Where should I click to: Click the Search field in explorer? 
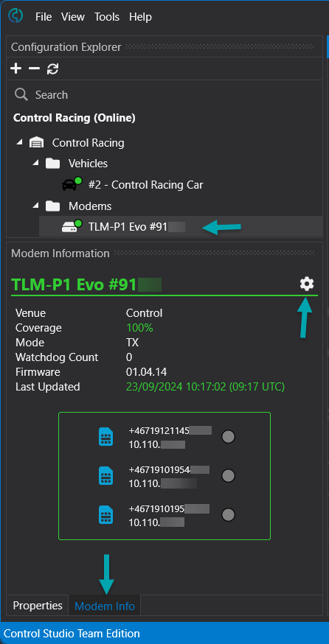164,95
